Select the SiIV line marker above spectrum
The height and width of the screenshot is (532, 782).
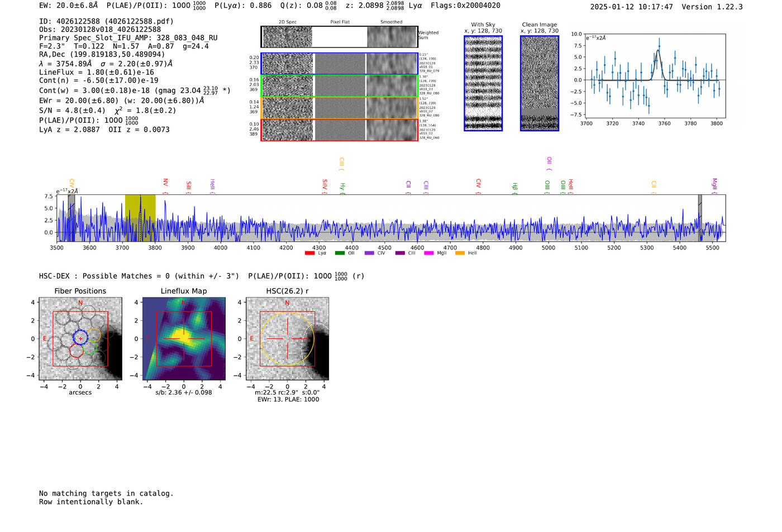point(325,186)
